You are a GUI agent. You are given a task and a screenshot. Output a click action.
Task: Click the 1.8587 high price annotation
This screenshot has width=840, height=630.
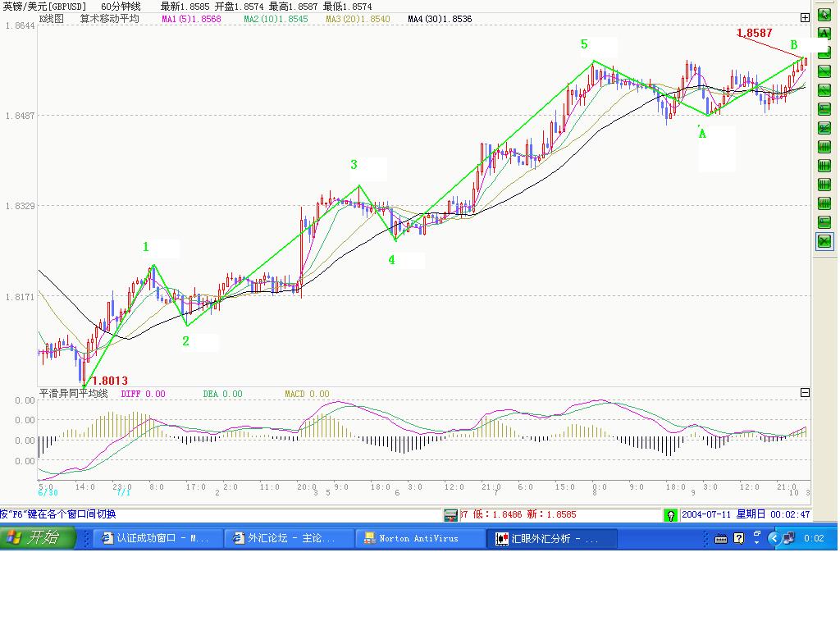755,33
